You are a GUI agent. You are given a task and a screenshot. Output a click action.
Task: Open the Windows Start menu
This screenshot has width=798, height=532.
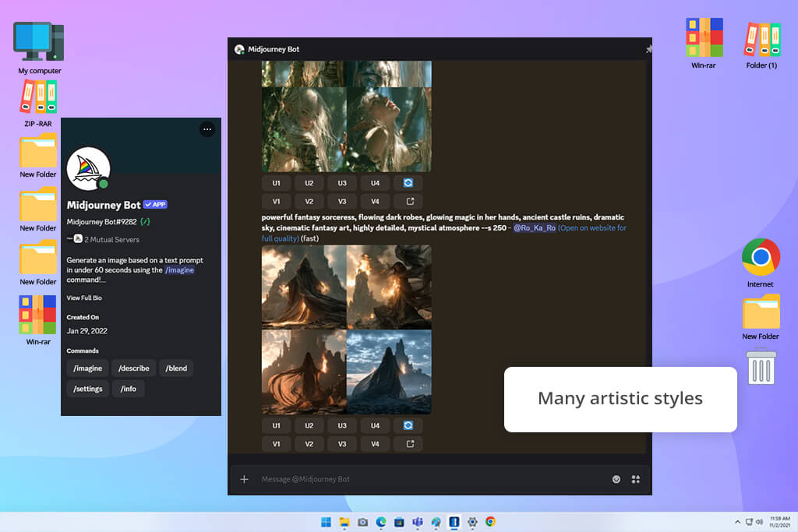click(326, 522)
